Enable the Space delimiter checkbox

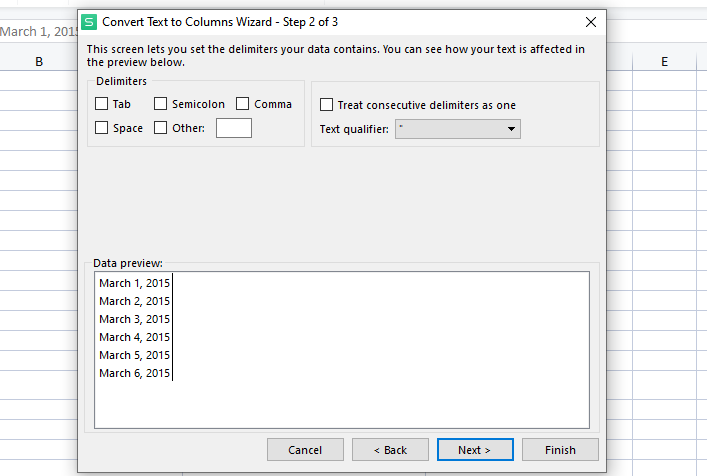point(101,128)
